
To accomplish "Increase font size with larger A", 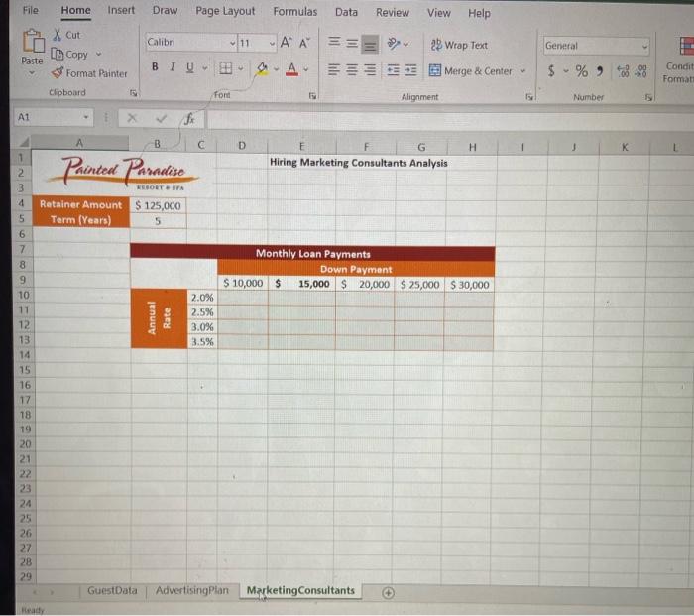I will pyautogui.click(x=286, y=43).
